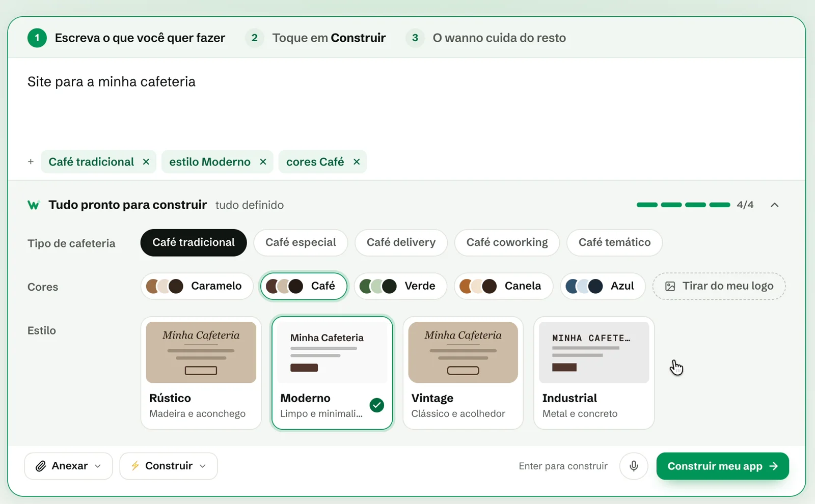This screenshot has height=504, width=815.
Task: Click the paperclip icon in Anexar
Action: (x=41, y=466)
